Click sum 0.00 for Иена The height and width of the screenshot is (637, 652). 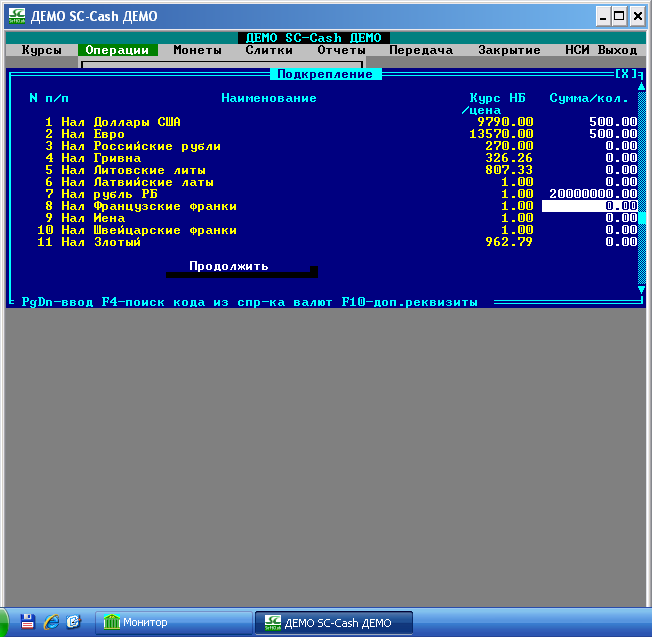[621, 218]
